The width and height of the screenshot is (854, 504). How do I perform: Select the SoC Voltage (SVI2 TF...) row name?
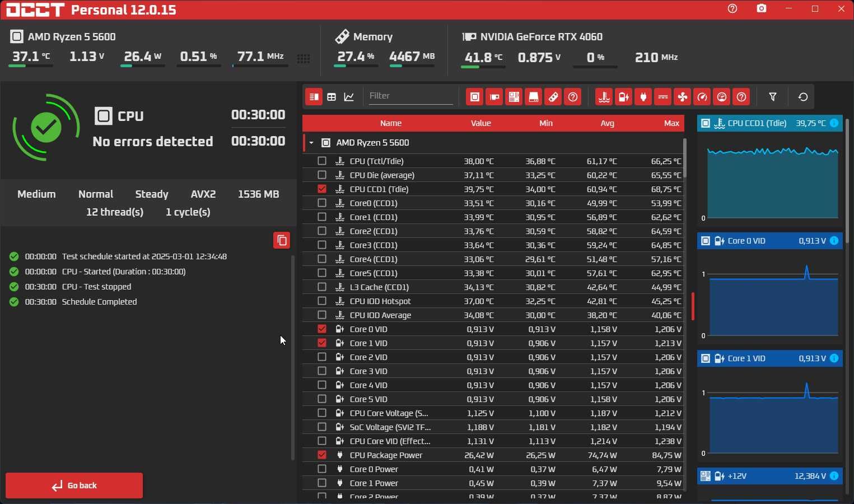[390, 427]
